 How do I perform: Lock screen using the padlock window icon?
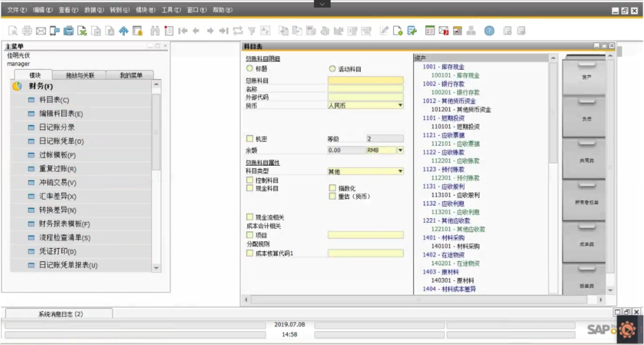click(x=138, y=31)
